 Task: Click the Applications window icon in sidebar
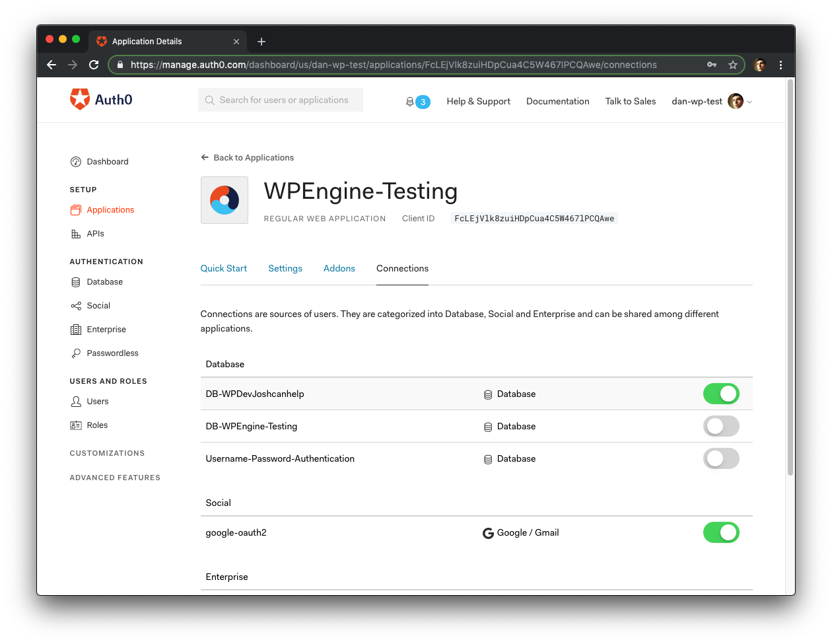point(76,210)
